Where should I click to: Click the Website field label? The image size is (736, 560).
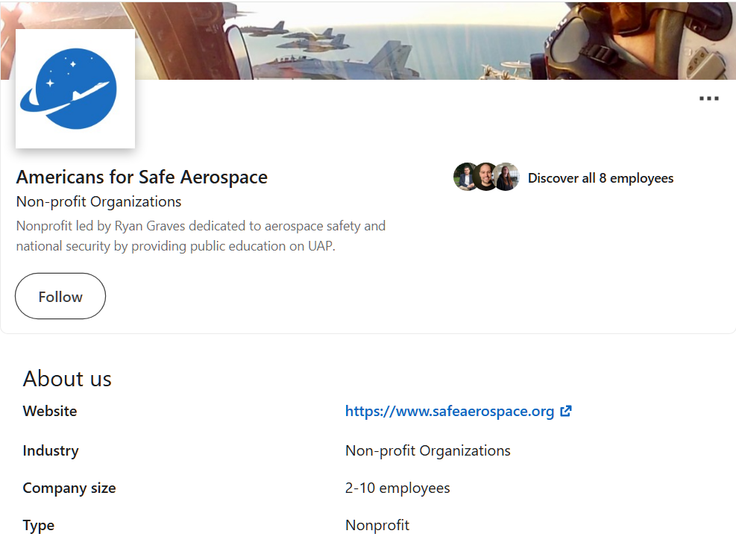(x=50, y=411)
